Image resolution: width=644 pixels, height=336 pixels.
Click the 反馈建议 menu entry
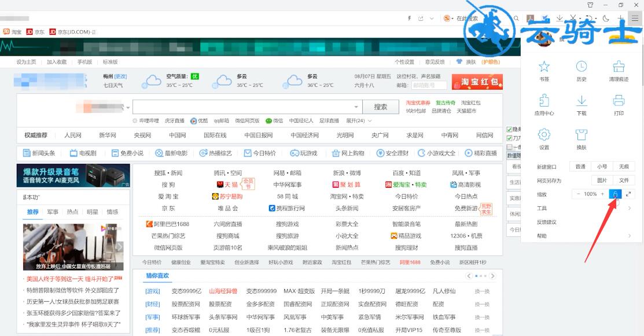click(546, 222)
